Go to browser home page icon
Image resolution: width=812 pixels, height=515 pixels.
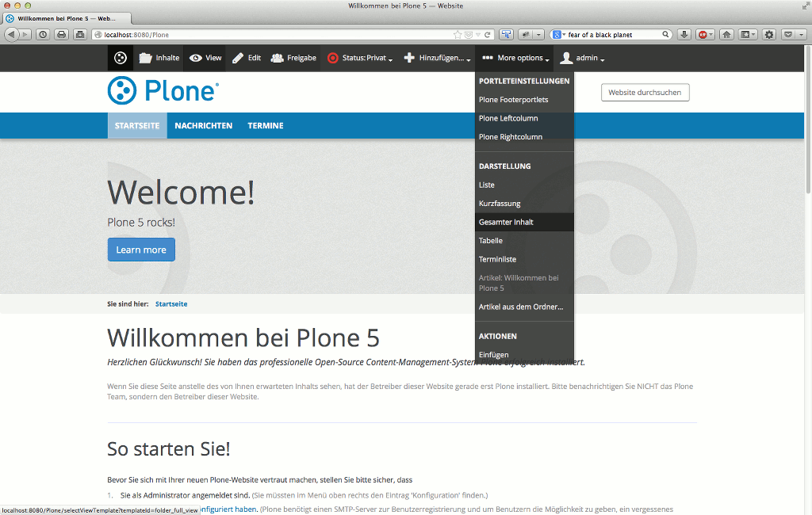pos(726,35)
